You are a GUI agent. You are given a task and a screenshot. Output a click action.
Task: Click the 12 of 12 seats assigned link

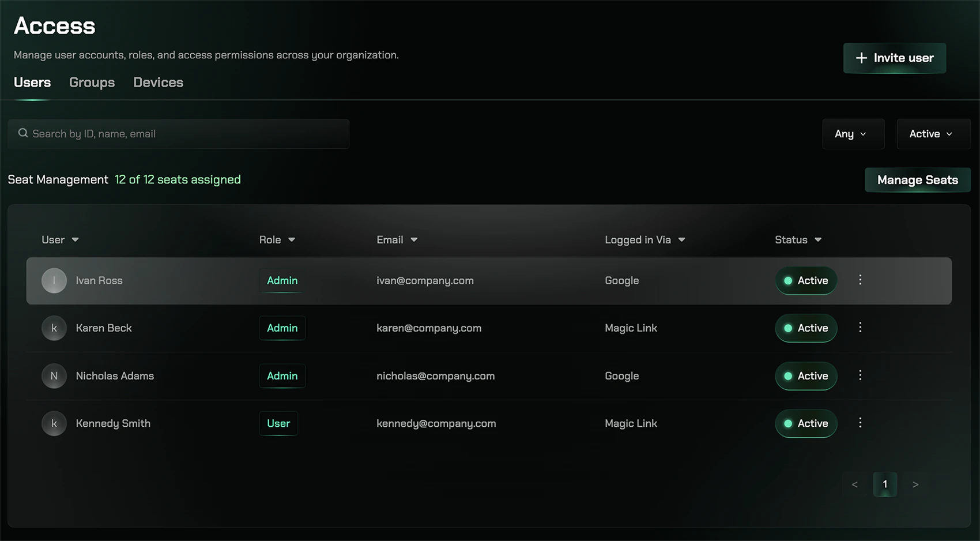[x=178, y=179]
